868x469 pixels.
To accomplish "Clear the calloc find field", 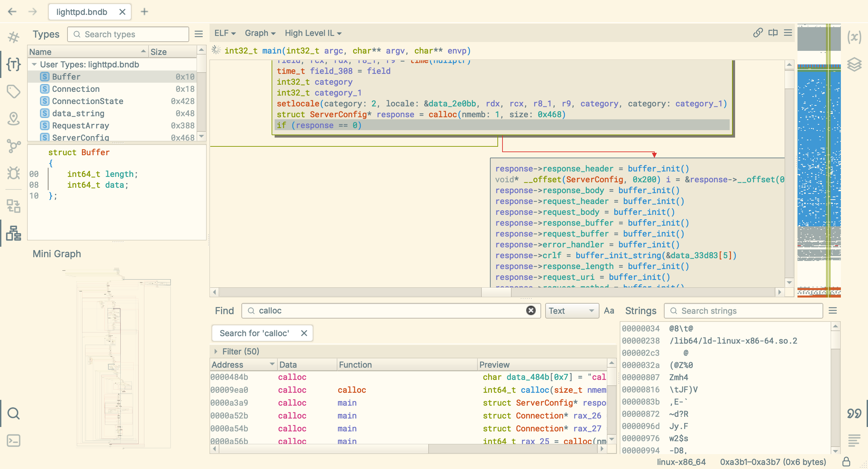I will coord(531,310).
